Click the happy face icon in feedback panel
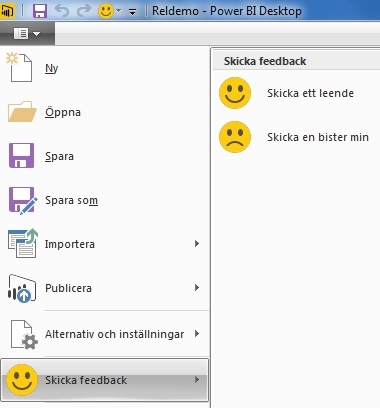 pyautogui.click(x=235, y=93)
